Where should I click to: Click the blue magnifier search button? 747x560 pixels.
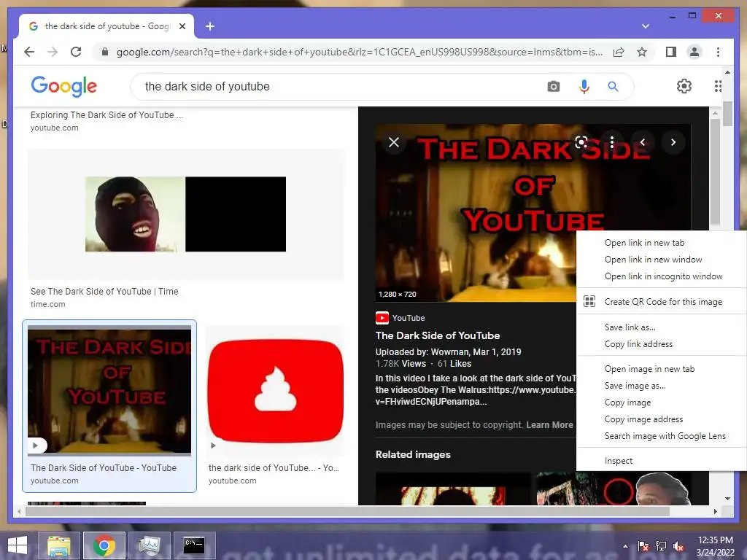click(613, 86)
